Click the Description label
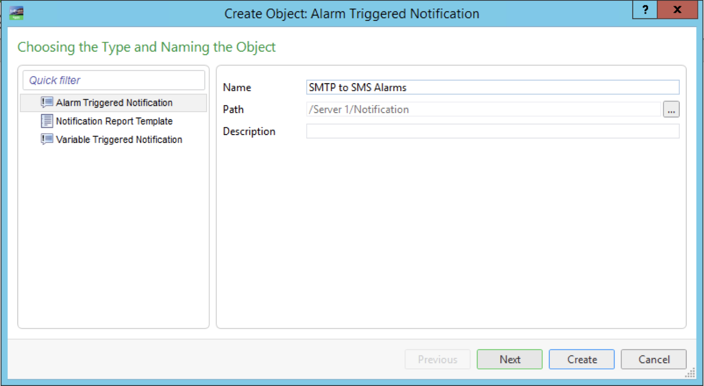Viewport: 704px width, 386px height. tap(249, 132)
